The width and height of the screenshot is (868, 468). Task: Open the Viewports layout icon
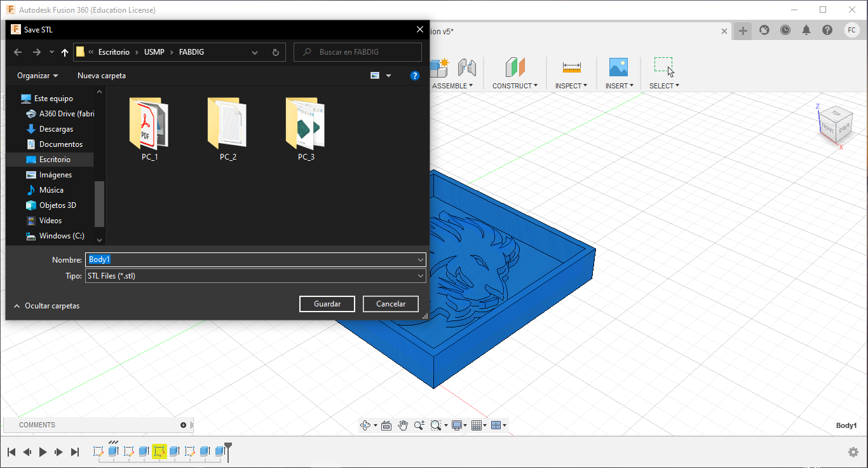tap(497, 425)
